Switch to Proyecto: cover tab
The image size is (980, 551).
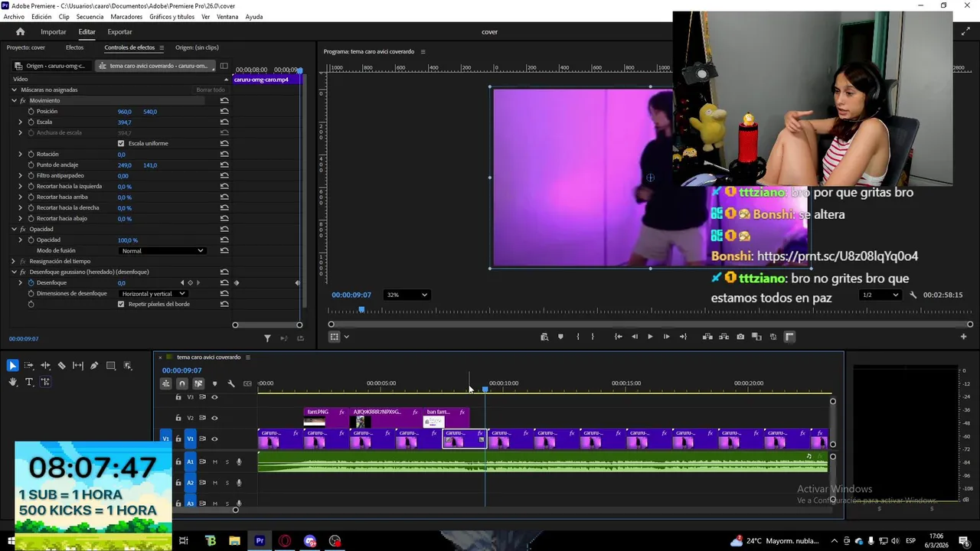coord(26,47)
